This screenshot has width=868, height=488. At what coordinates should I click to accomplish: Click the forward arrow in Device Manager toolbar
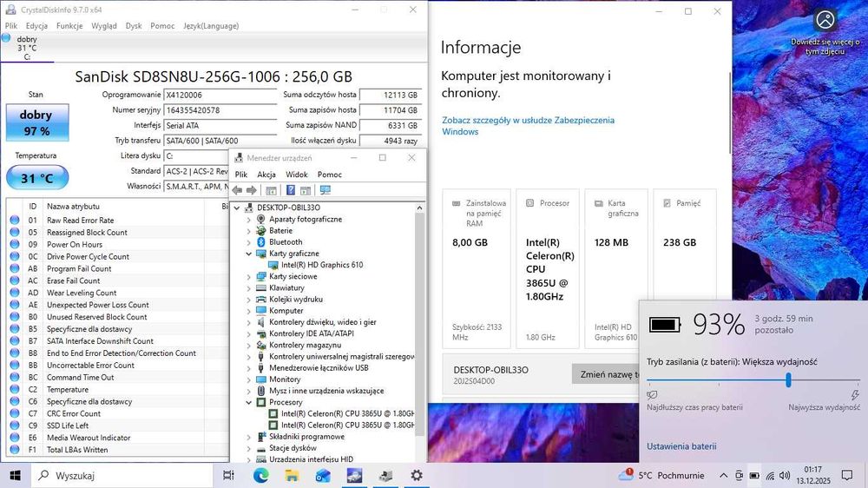252,190
